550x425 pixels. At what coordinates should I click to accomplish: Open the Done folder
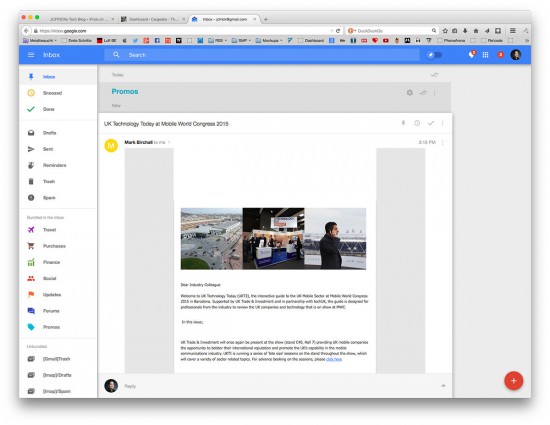(58, 109)
